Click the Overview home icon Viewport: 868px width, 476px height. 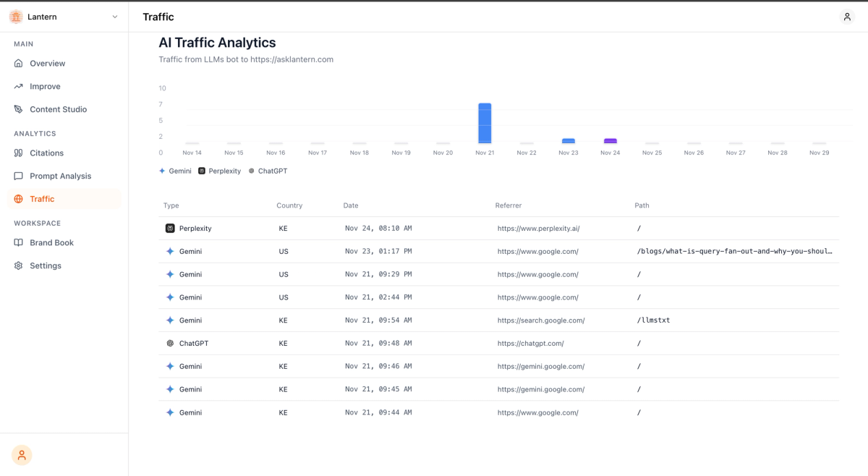point(19,64)
